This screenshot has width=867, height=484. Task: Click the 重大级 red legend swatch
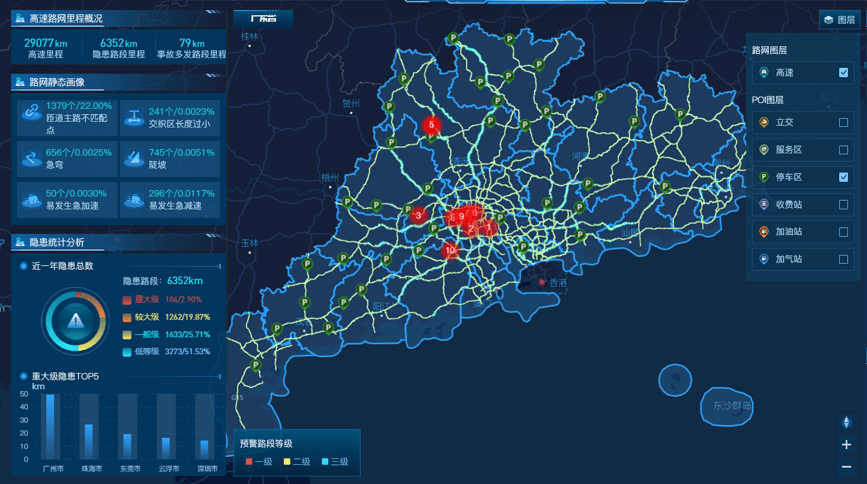pos(127,300)
